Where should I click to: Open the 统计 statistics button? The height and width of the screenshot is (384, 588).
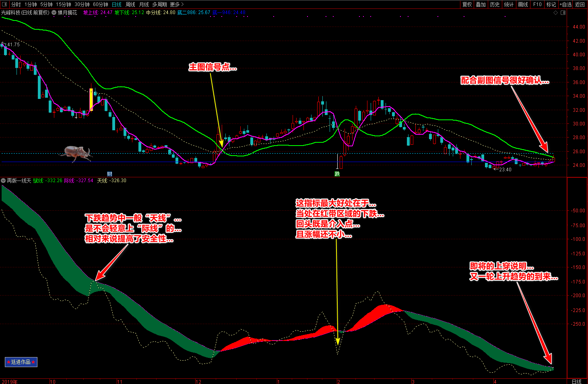[509, 4]
